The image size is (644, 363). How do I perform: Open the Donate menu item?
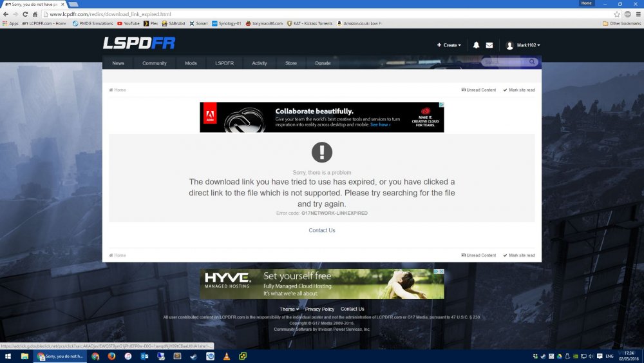pyautogui.click(x=323, y=63)
